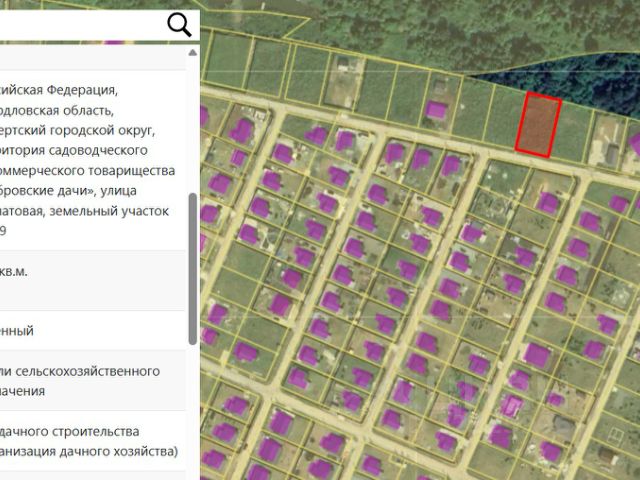Image resolution: width=640 pixels, height=480 pixels.
Task: Click the row ending with 'нный' status text
Action: tap(93, 330)
